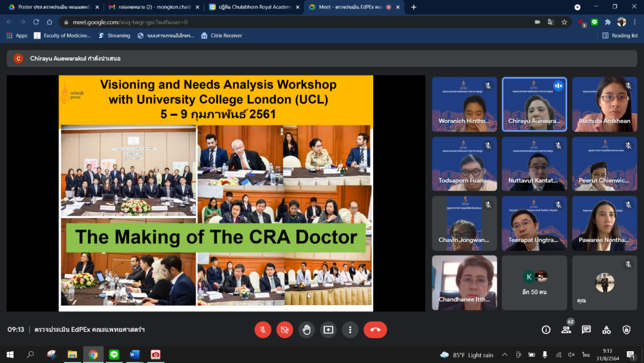644x363 pixels.
Task: Select Ruchuta Ardkhean participant tile
Action: (604, 104)
